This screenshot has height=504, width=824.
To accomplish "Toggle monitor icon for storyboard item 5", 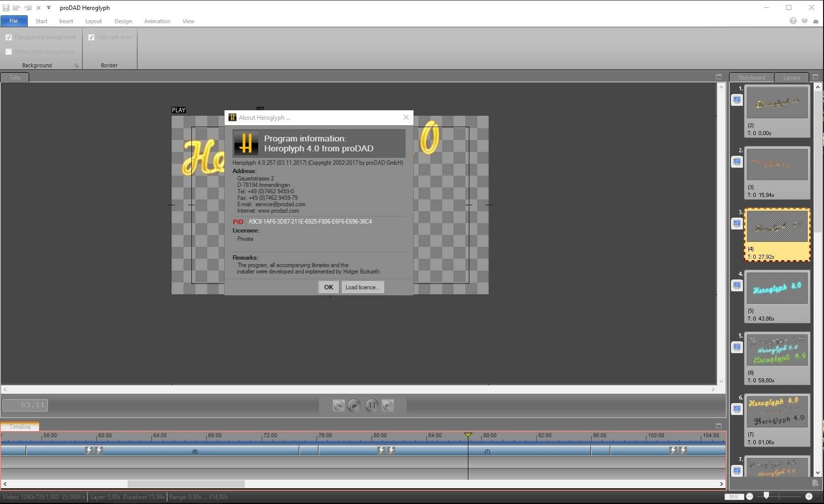I will 737,347.
